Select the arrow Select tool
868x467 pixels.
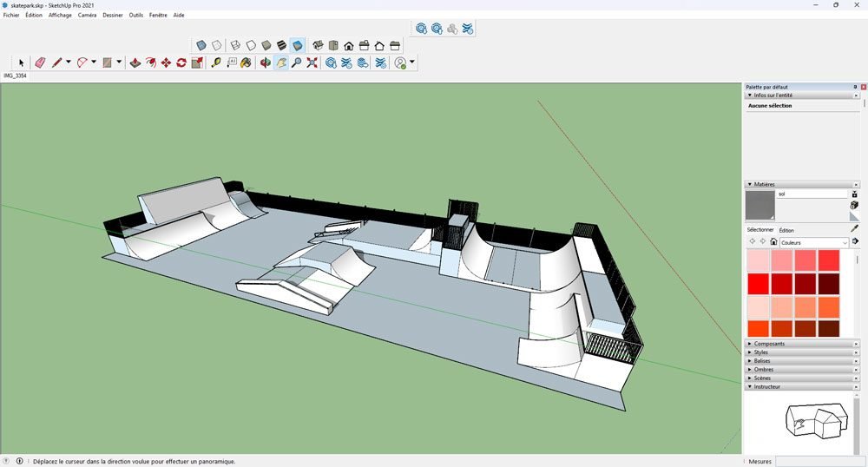coord(21,62)
